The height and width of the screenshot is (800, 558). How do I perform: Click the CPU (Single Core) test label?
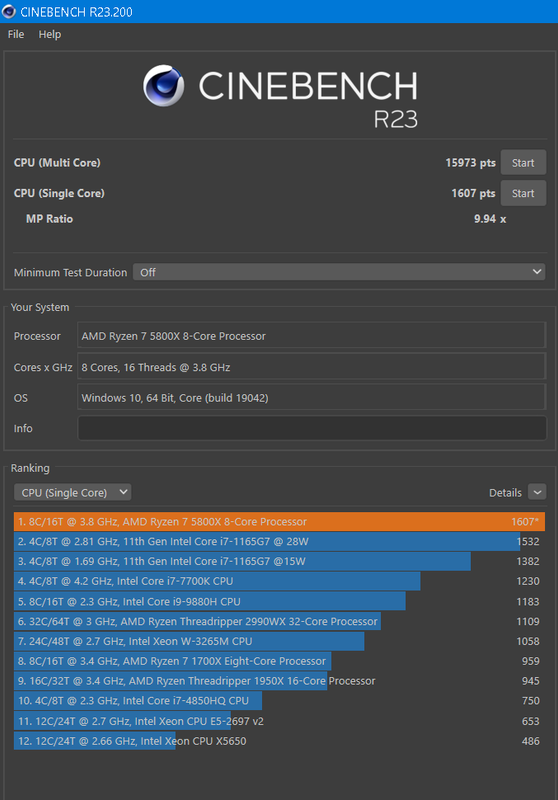coord(59,193)
